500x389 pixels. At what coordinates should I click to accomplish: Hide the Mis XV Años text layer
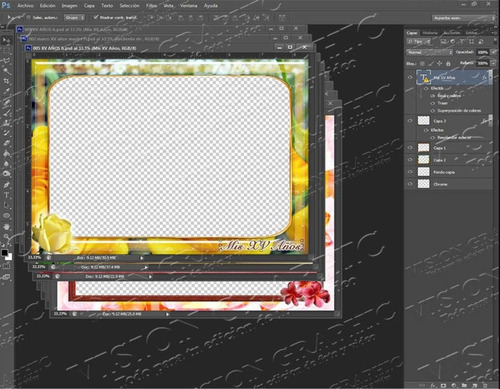tap(410, 77)
